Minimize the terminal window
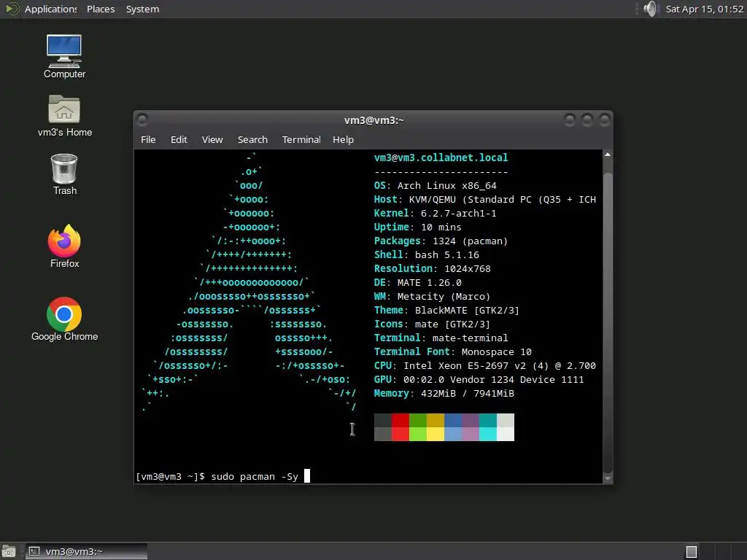Image resolution: width=747 pixels, height=560 pixels. point(569,120)
